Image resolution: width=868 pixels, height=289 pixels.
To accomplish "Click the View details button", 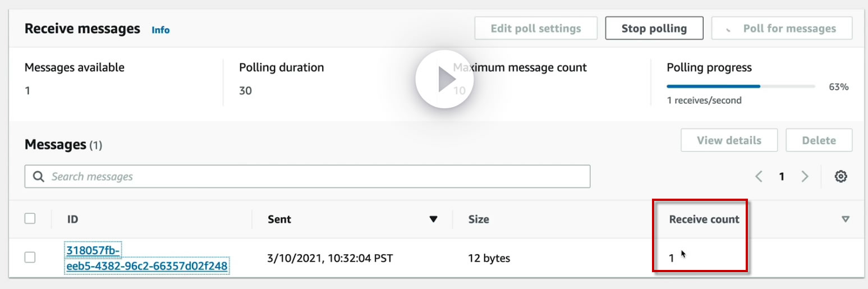I will pos(729,140).
